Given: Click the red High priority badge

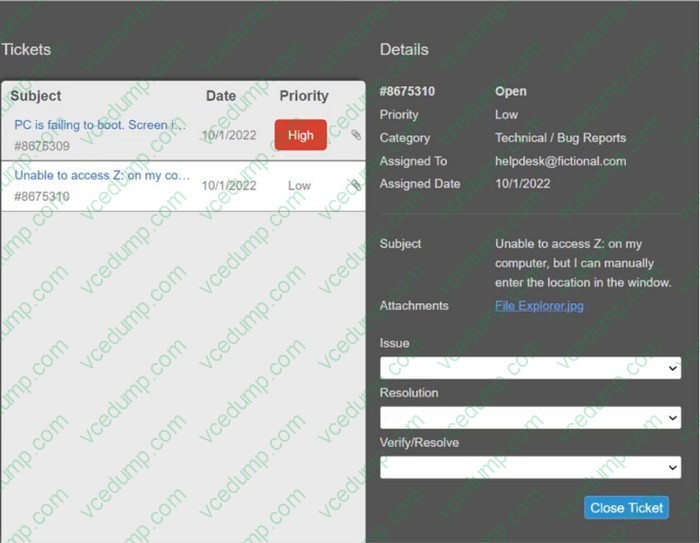Looking at the screenshot, I should [x=300, y=135].
